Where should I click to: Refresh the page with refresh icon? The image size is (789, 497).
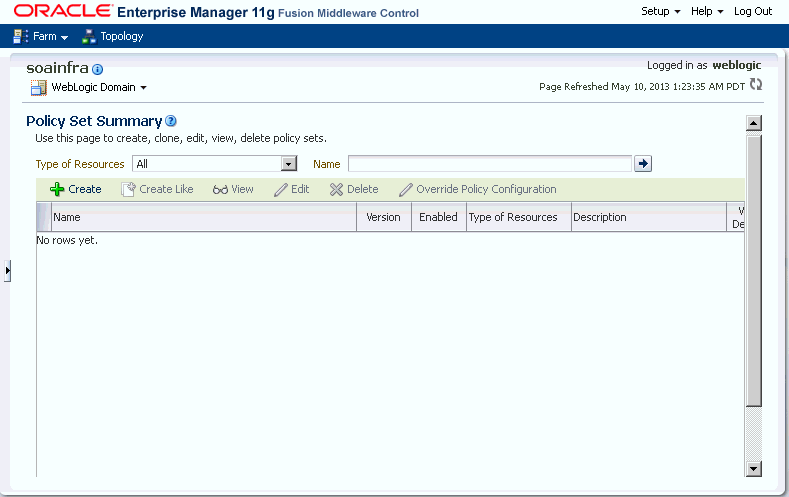pyautogui.click(x=756, y=85)
